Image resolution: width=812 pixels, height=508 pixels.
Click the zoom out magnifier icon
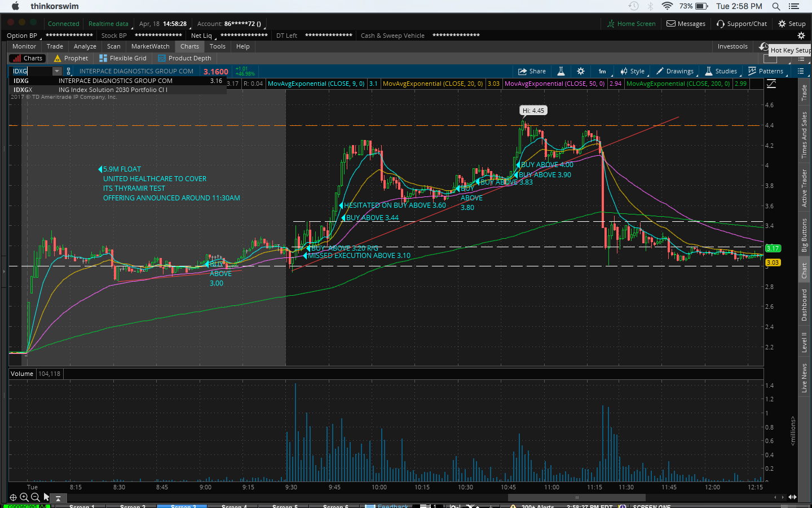click(x=36, y=497)
